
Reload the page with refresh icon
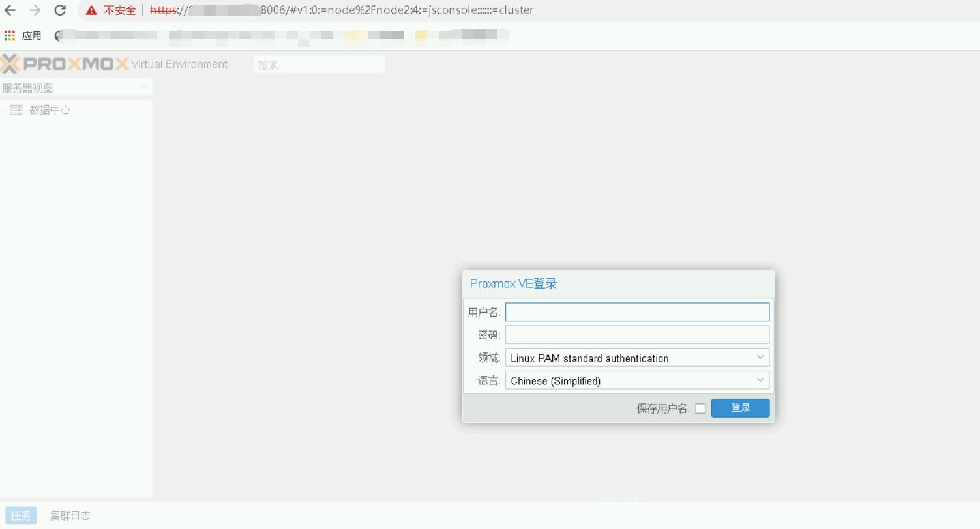60,10
